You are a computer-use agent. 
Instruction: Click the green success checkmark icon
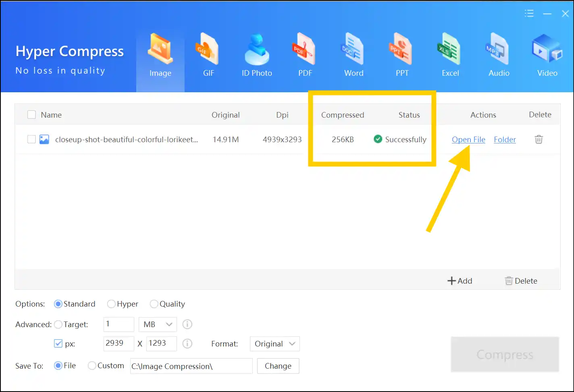[x=378, y=139]
